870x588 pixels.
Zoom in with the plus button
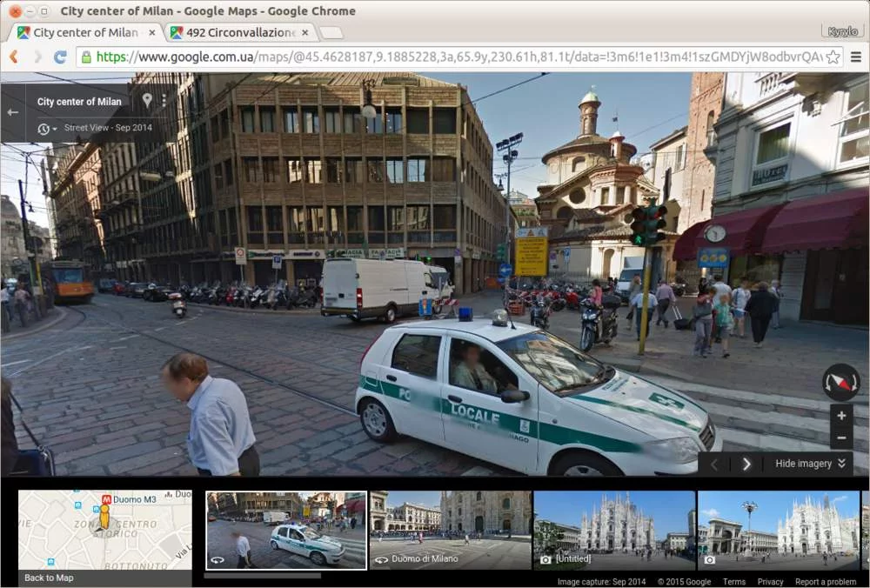pos(840,416)
